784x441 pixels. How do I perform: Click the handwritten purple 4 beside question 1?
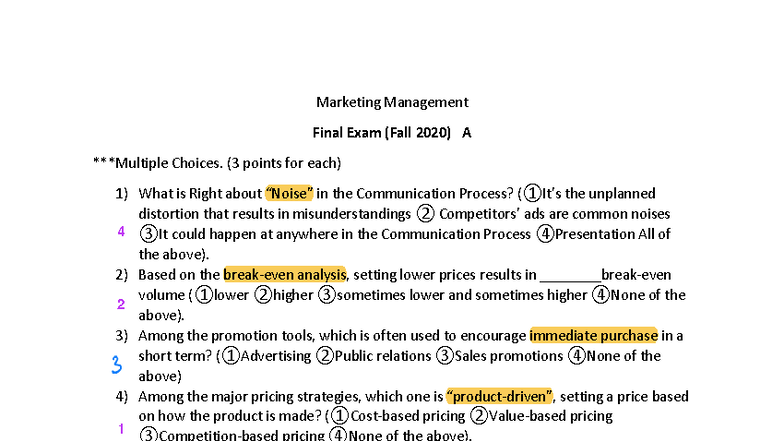(121, 232)
